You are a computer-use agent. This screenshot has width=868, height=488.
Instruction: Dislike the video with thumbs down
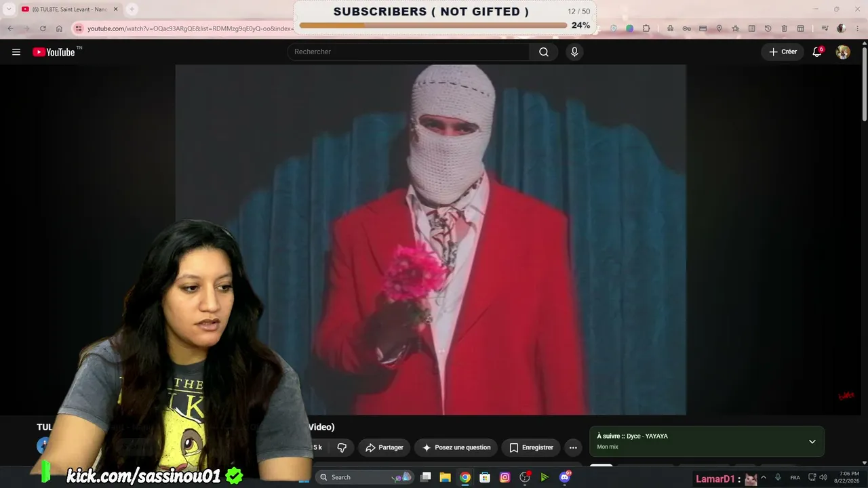coord(342,447)
